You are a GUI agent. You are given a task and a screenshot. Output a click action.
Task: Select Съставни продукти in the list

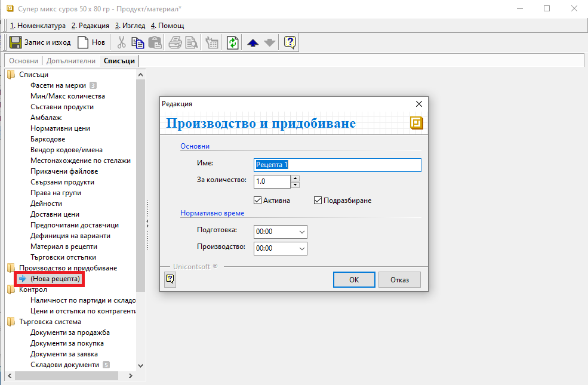coord(61,107)
